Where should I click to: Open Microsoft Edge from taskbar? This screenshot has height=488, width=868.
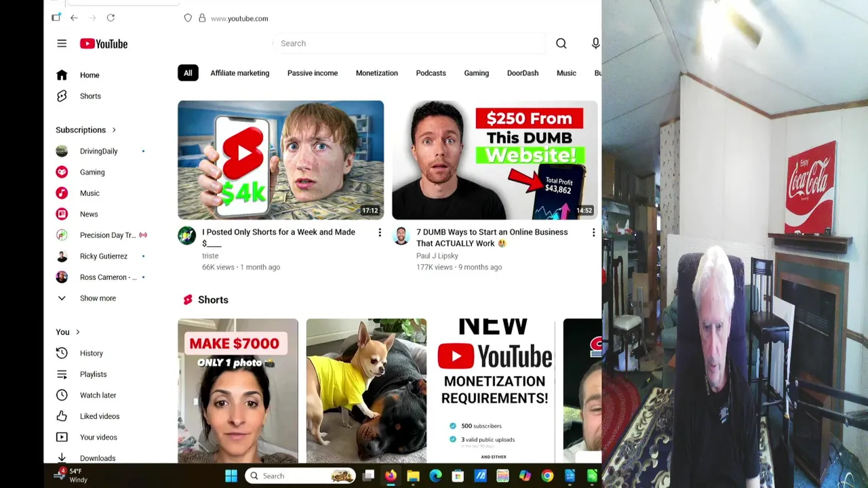click(x=435, y=476)
